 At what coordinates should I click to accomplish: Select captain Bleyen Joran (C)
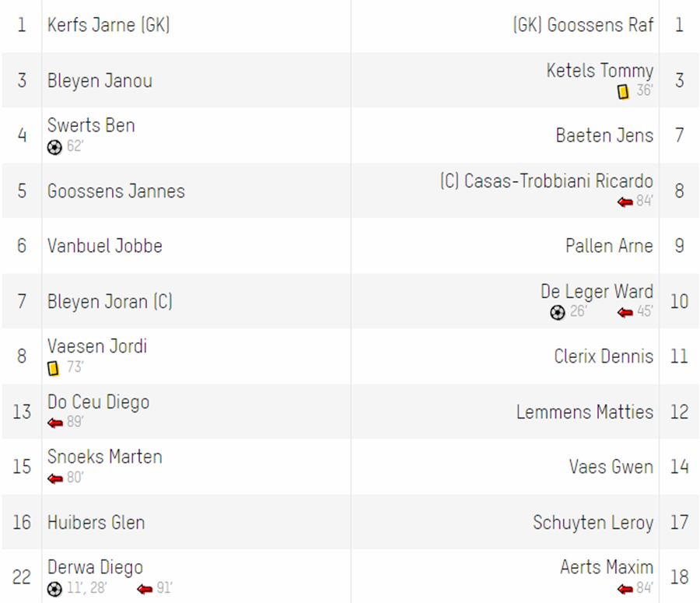click(x=110, y=302)
